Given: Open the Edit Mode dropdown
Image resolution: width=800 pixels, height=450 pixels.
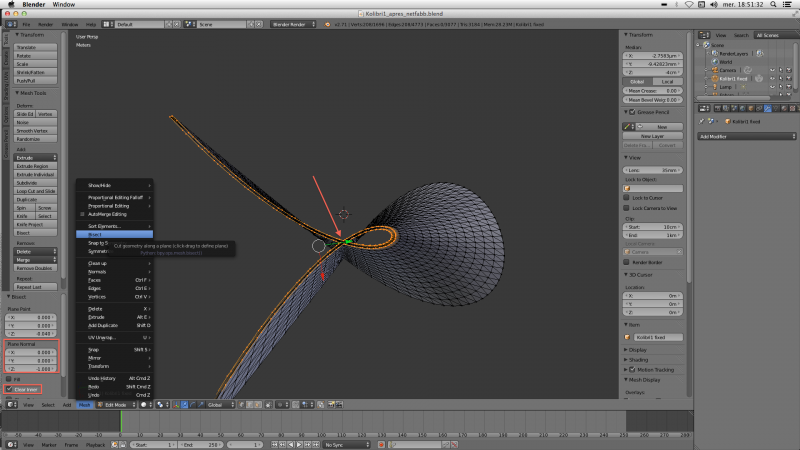Looking at the screenshot, I should pyautogui.click(x=117, y=405).
